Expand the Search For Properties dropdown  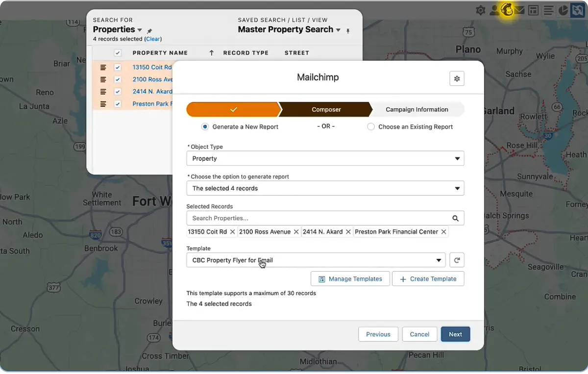click(140, 30)
